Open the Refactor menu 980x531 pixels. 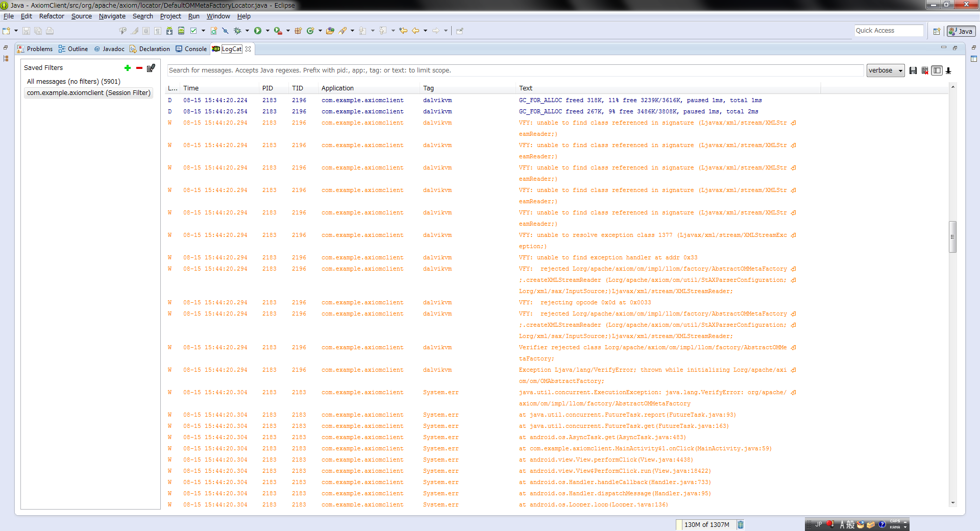52,16
